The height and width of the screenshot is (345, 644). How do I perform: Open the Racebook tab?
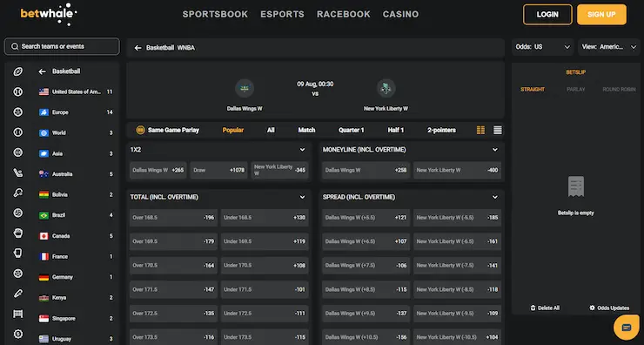(x=344, y=15)
